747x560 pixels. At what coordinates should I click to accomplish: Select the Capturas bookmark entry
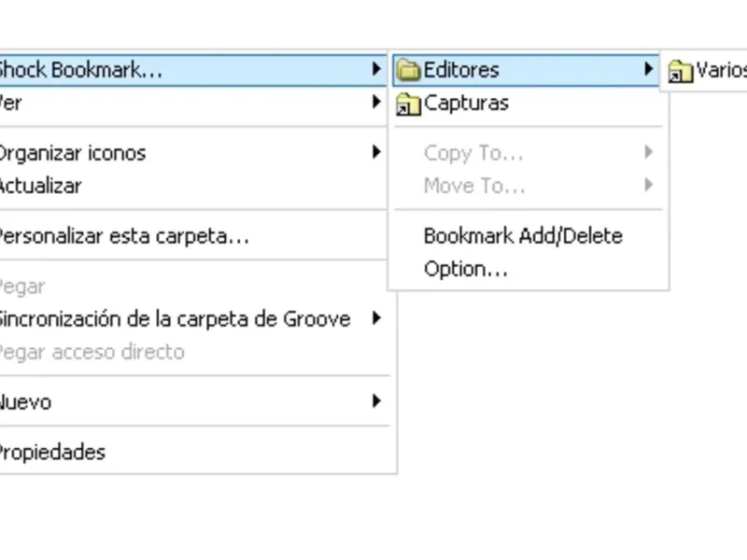(x=466, y=104)
